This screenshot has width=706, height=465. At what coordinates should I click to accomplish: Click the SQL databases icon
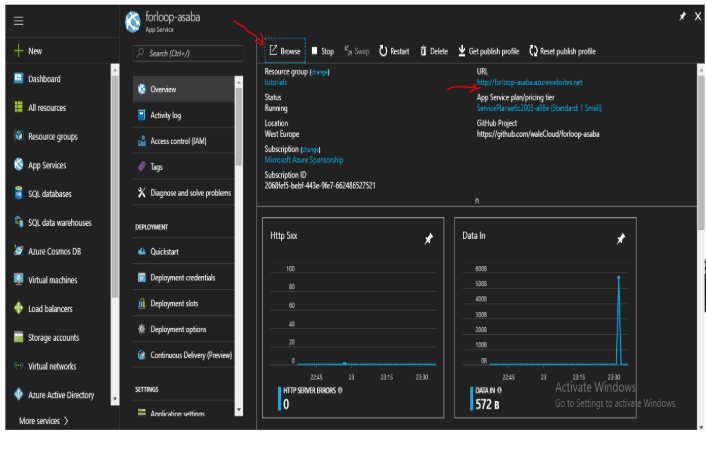pyautogui.click(x=18, y=193)
